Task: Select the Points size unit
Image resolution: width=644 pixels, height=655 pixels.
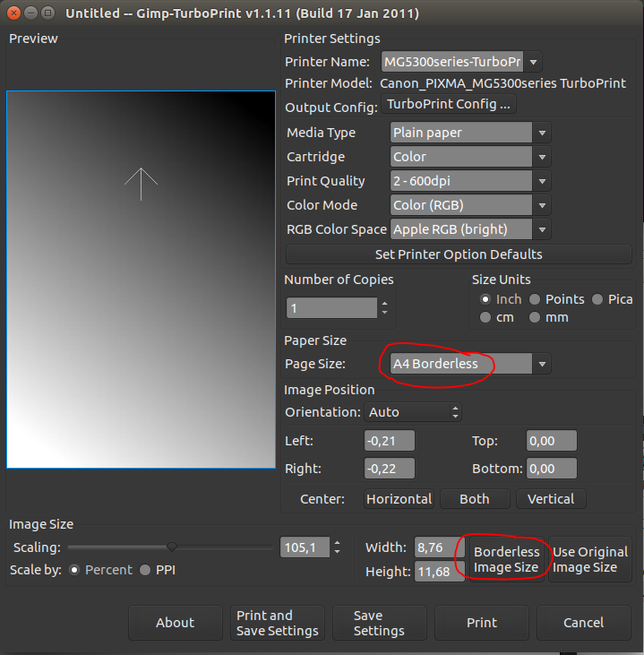Action: coord(535,299)
